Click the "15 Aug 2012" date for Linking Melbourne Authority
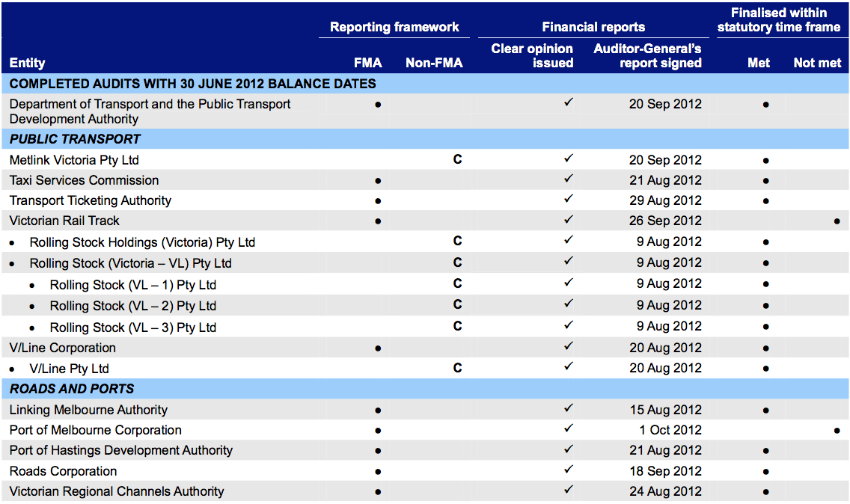Image resolution: width=850 pixels, height=504 pixels. pyautogui.click(x=665, y=411)
